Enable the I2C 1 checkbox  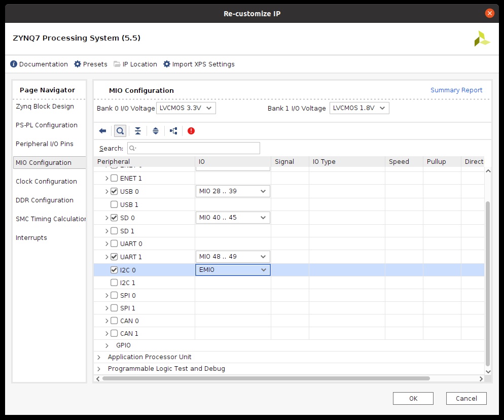coord(114,283)
